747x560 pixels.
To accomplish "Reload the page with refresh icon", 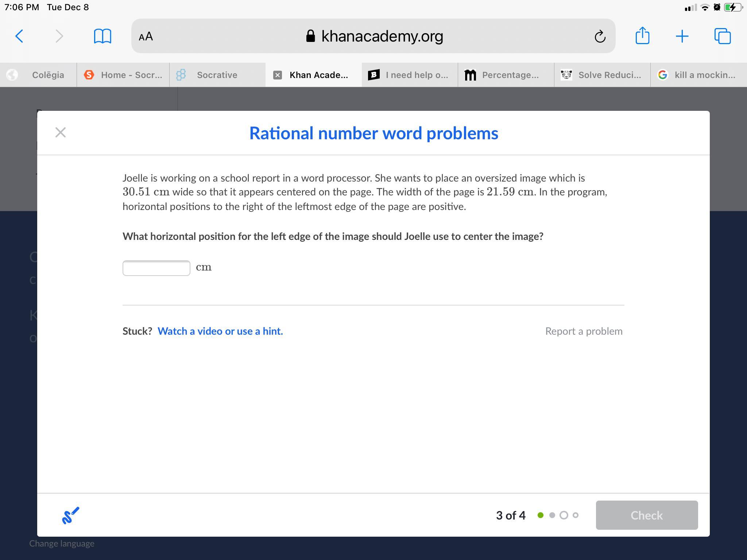I will coord(600,36).
